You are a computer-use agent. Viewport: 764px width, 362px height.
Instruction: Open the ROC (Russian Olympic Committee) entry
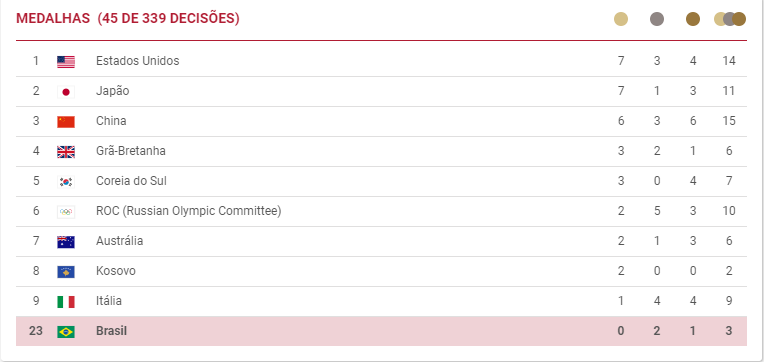[x=189, y=211]
